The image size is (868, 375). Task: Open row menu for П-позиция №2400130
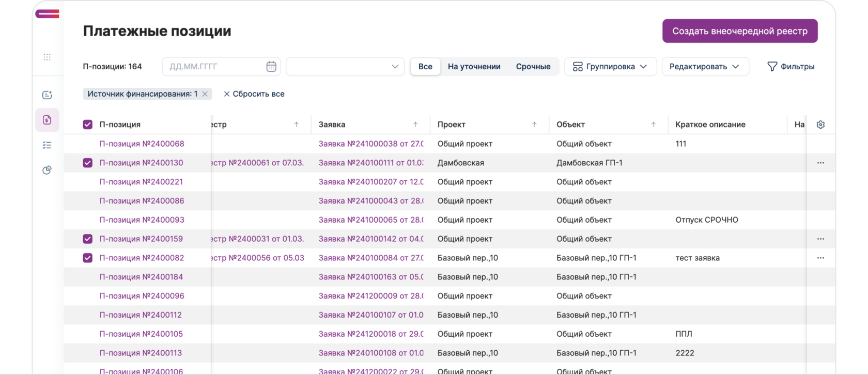point(820,163)
